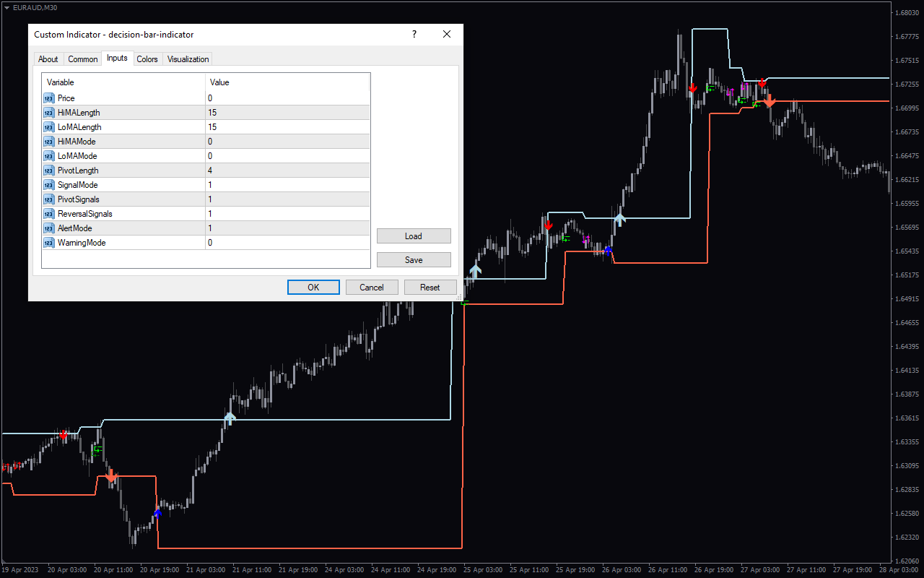Close the Custom Indicator dialog
The height and width of the screenshot is (578, 924).
click(x=447, y=34)
